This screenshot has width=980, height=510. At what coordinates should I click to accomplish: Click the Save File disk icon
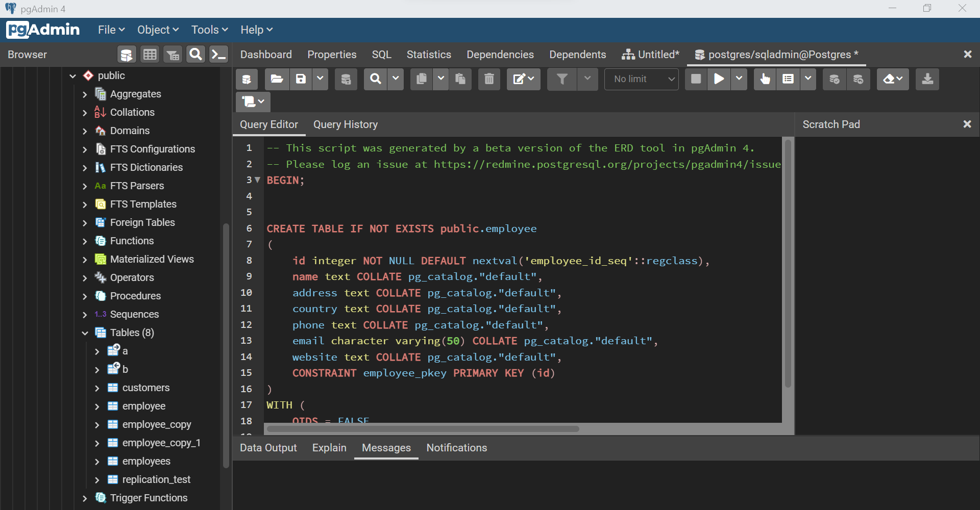301,79
